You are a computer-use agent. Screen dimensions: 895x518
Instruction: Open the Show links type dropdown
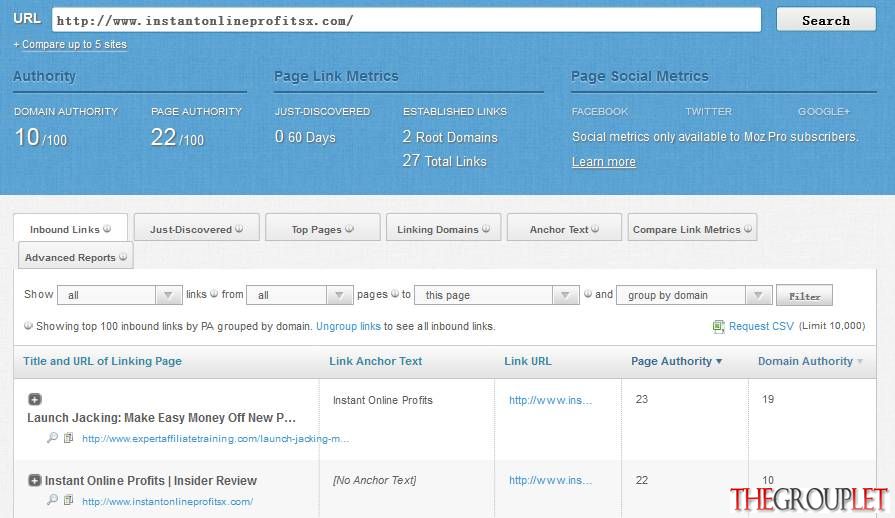point(120,295)
